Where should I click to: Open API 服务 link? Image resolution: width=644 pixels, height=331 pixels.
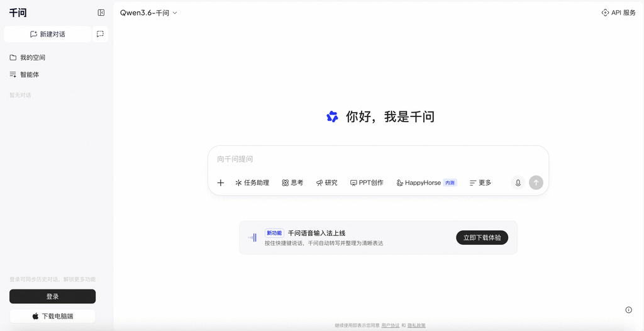pos(619,13)
